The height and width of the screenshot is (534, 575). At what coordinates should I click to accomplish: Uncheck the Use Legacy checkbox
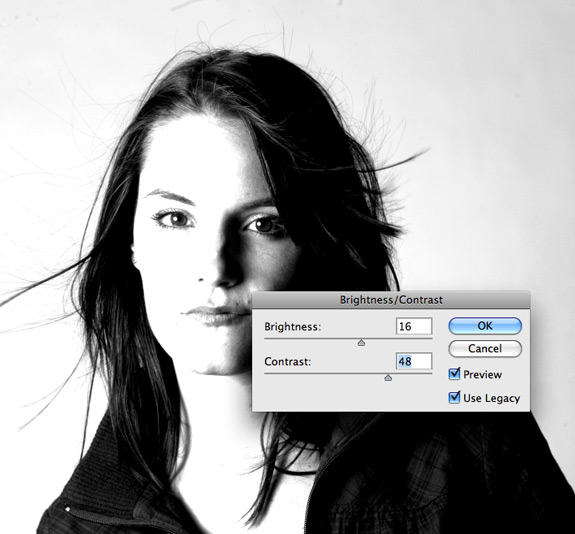[x=454, y=397]
